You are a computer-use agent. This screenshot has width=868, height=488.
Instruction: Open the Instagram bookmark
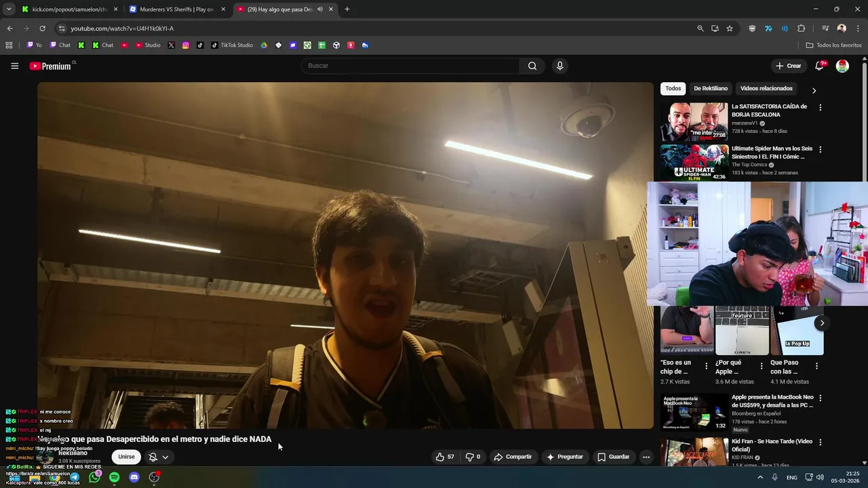pyautogui.click(x=186, y=45)
